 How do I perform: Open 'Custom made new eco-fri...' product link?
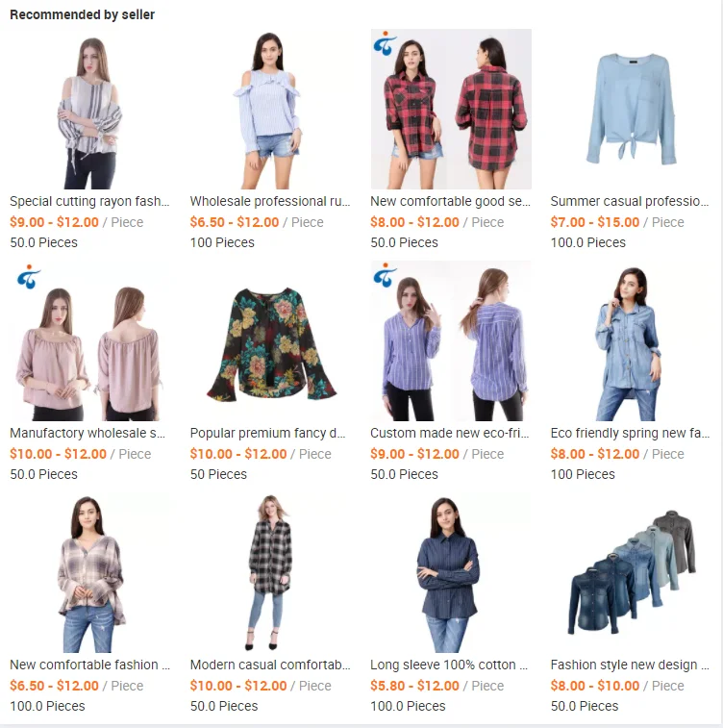point(449,433)
